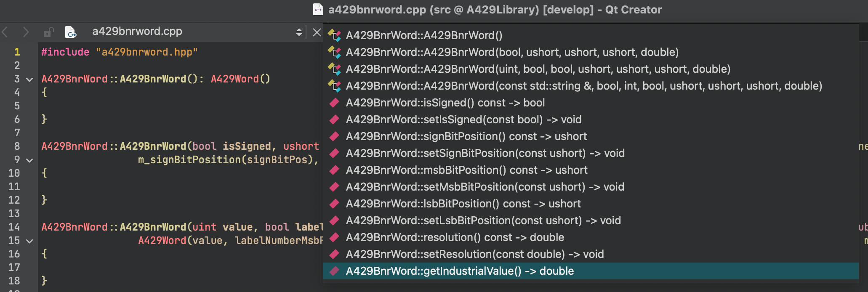
Task: Collapse the code fold at line 3
Action: [29, 80]
